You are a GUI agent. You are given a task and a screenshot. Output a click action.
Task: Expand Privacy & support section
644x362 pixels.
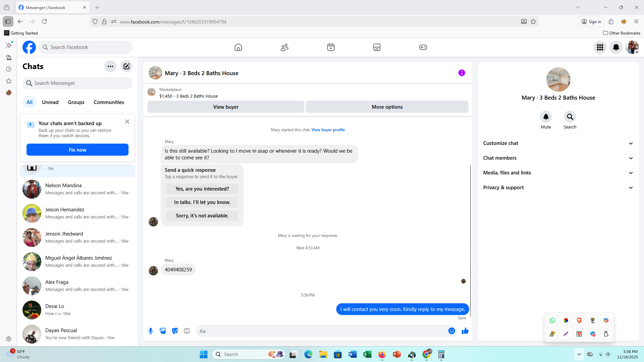[558, 188]
